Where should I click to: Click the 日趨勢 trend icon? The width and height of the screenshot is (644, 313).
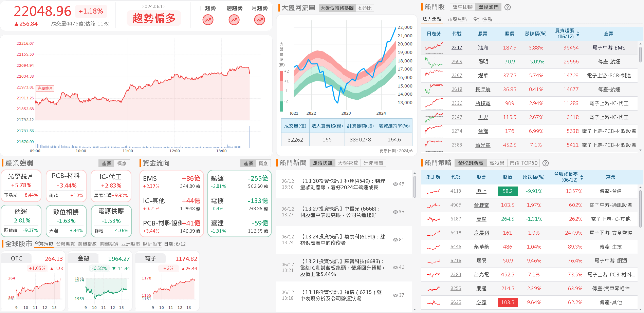coord(208,20)
